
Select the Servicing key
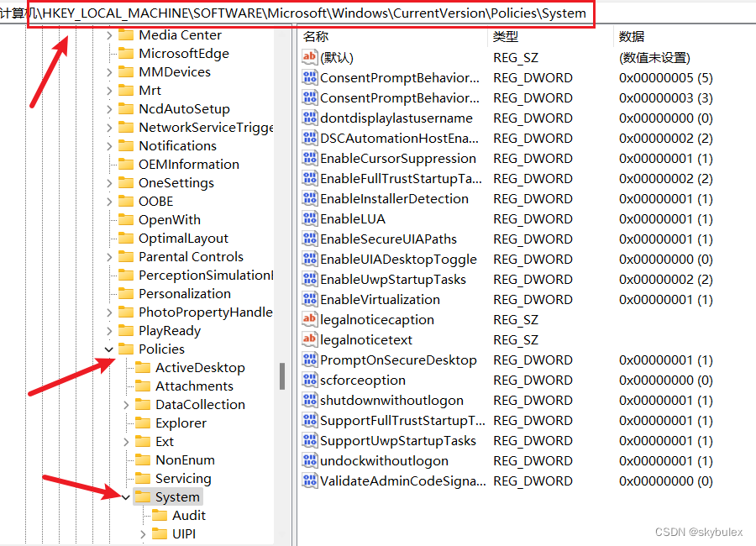pos(183,479)
